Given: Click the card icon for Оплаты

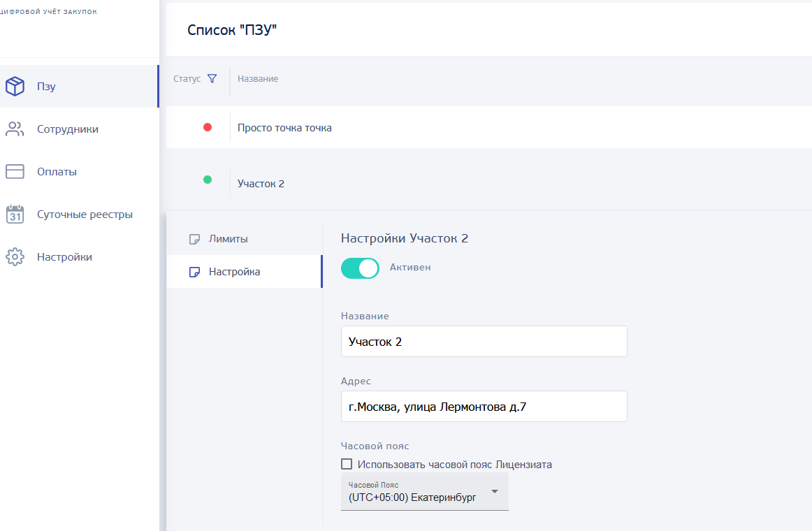Looking at the screenshot, I should click(x=15, y=172).
